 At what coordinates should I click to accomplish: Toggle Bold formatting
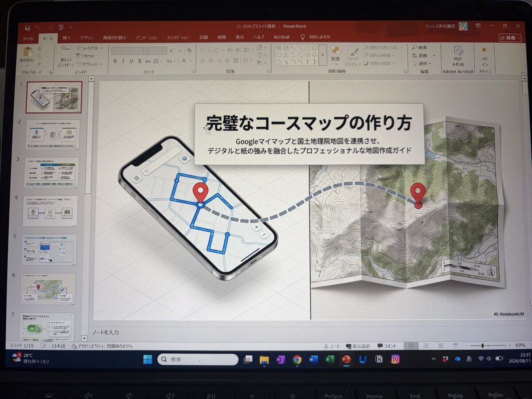click(x=115, y=61)
